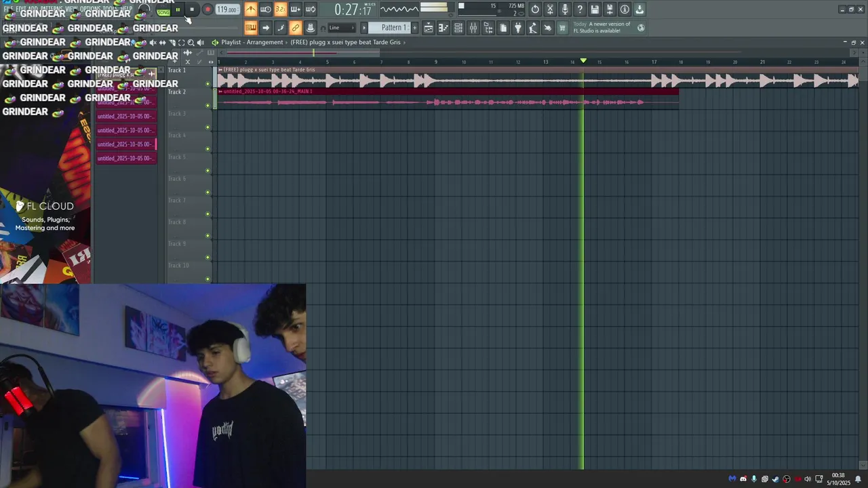
Task: Click the online news globe icon
Action: click(641, 28)
